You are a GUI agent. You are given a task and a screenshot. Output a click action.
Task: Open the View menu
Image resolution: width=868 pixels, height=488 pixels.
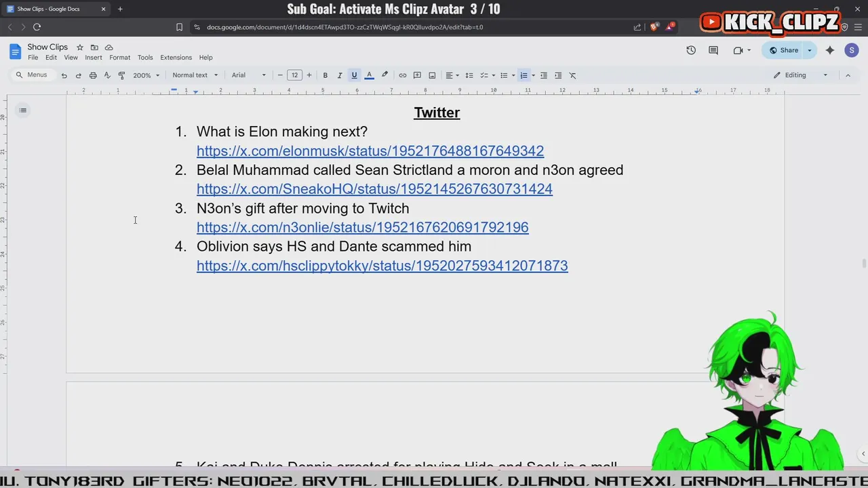[x=71, y=58]
